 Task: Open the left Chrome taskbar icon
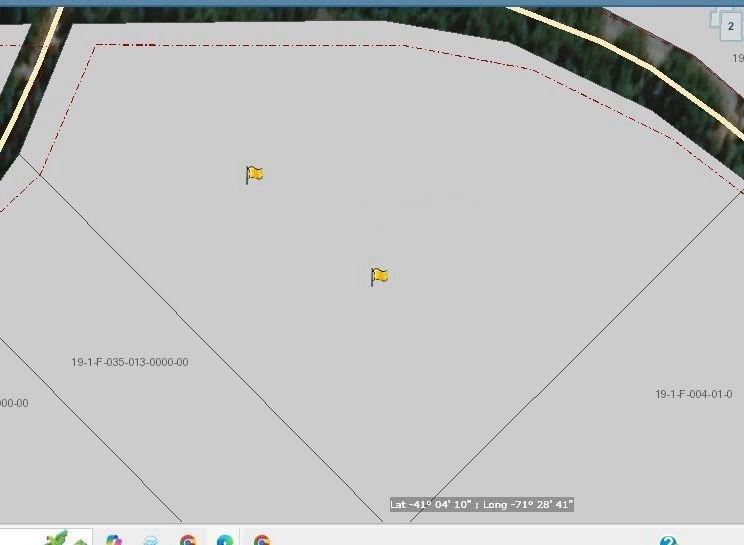tap(188, 540)
